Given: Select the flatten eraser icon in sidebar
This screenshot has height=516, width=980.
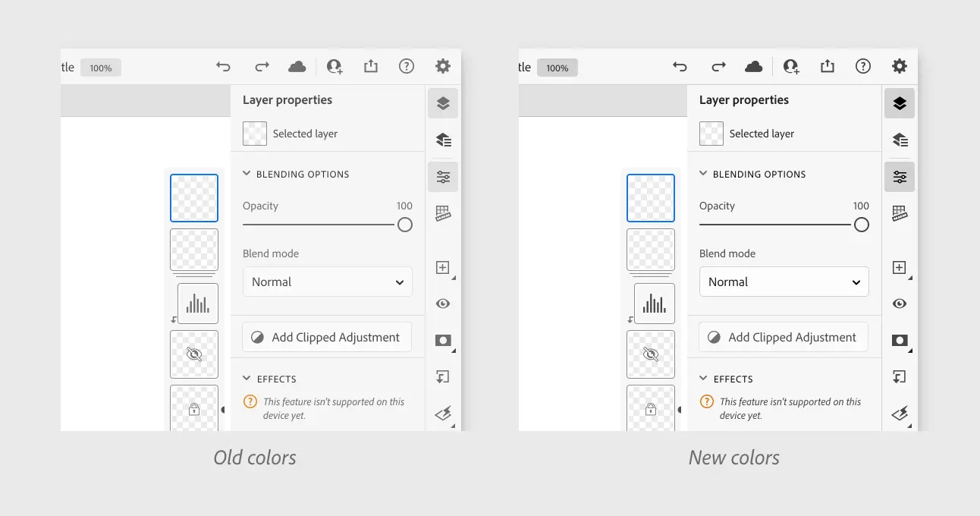Looking at the screenshot, I should click(443, 413).
